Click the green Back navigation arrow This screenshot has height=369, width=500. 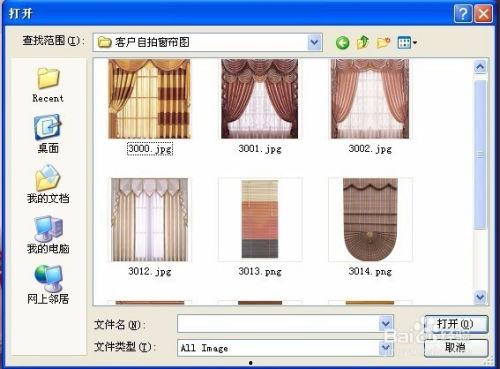pos(342,43)
